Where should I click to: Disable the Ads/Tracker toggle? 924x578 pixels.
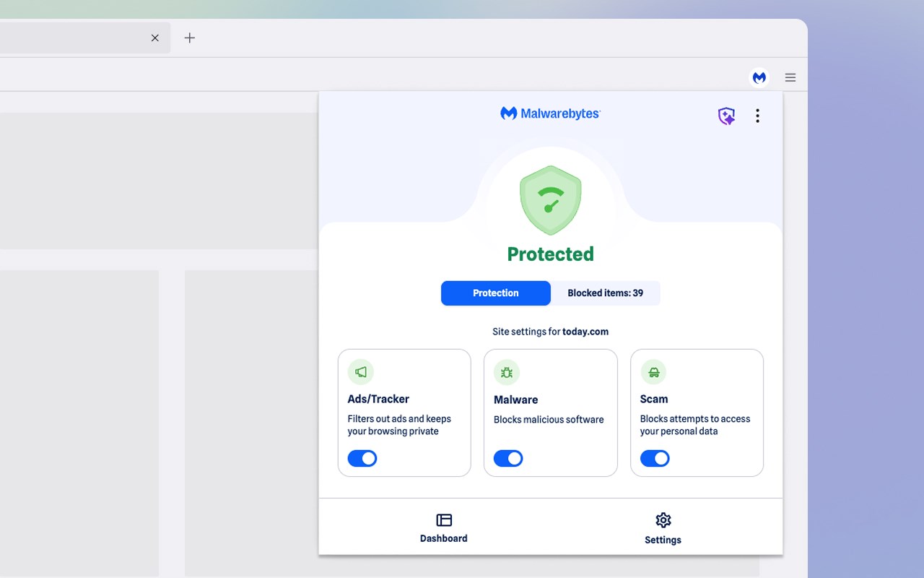(362, 458)
